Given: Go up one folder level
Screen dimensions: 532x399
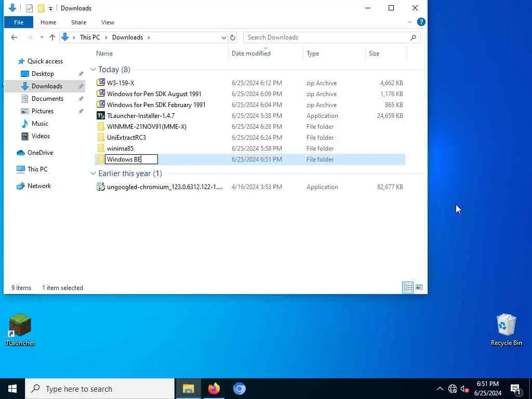Looking at the screenshot, I should pyautogui.click(x=52, y=37).
